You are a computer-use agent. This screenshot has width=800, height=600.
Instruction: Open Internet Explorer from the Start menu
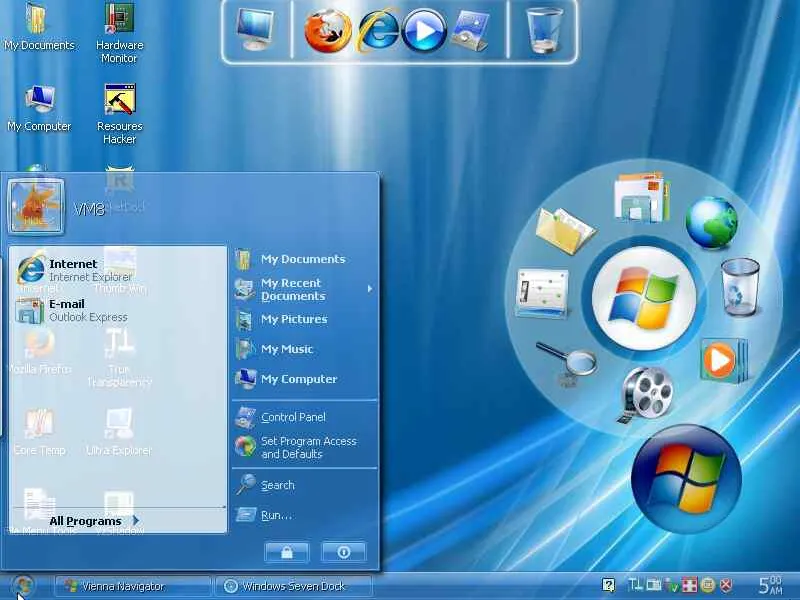pyautogui.click(x=117, y=270)
